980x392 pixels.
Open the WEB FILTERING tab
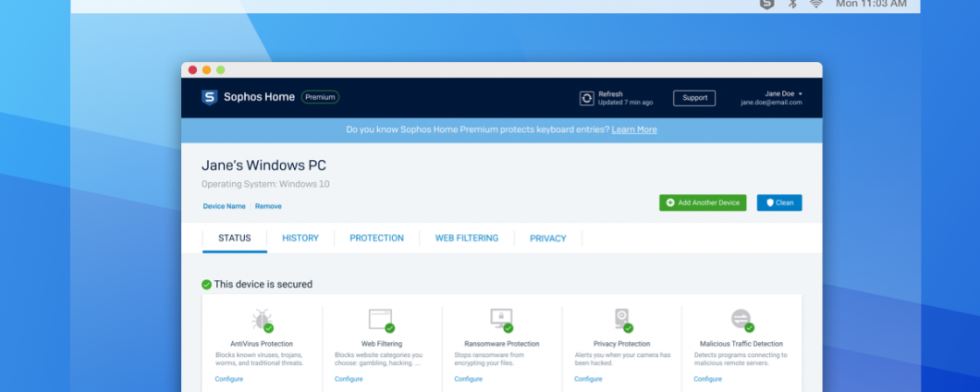(x=467, y=239)
